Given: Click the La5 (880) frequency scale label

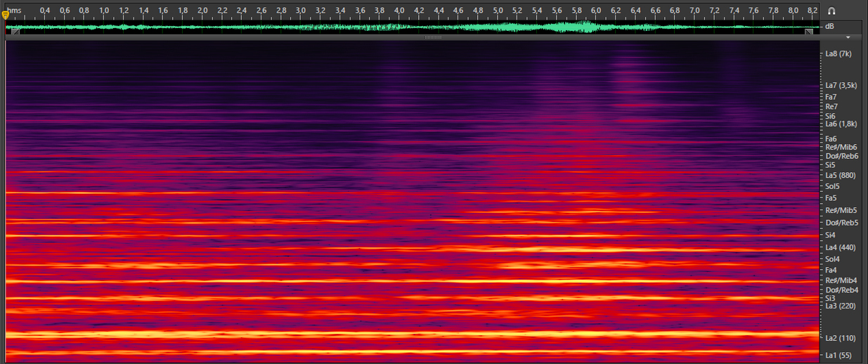Looking at the screenshot, I should [x=840, y=175].
